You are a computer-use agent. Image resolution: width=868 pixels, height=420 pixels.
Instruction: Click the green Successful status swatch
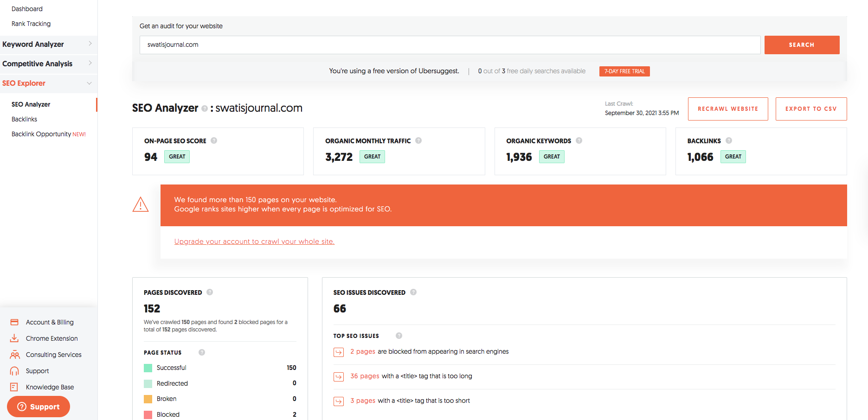pyautogui.click(x=148, y=368)
